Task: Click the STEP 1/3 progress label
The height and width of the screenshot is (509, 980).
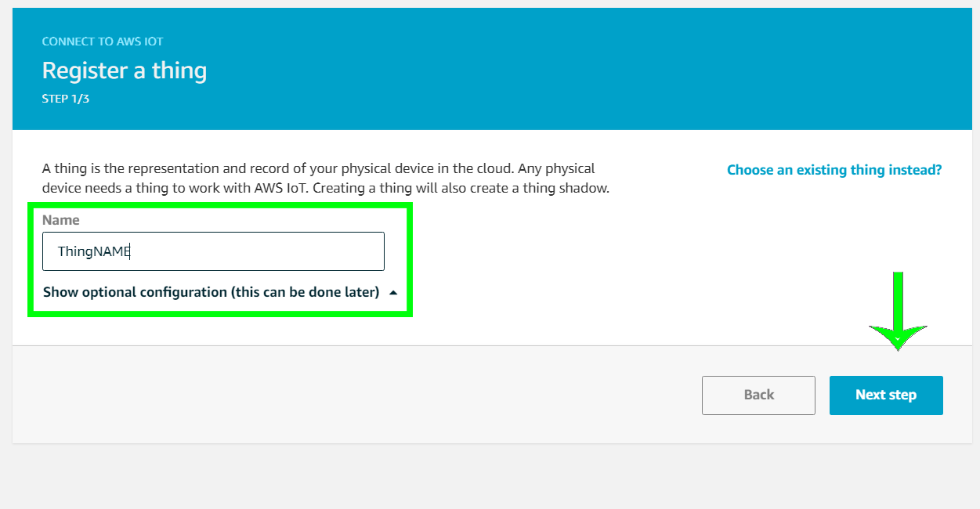Action: tap(66, 99)
